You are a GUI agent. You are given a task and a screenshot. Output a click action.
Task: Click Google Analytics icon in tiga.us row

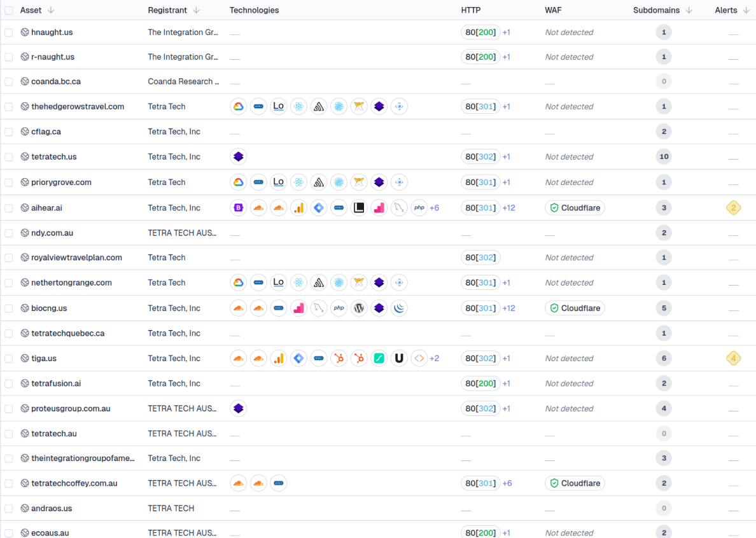coord(279,358)
